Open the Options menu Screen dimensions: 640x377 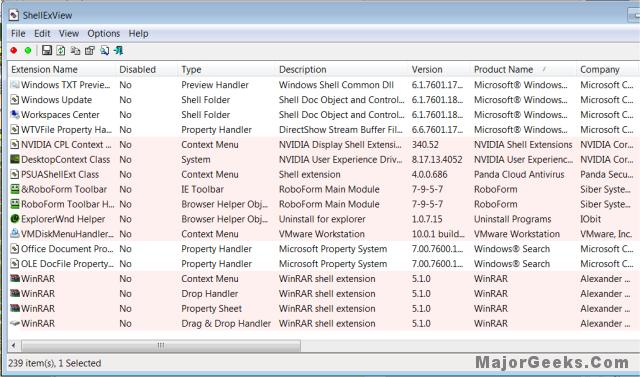[104, 33]
